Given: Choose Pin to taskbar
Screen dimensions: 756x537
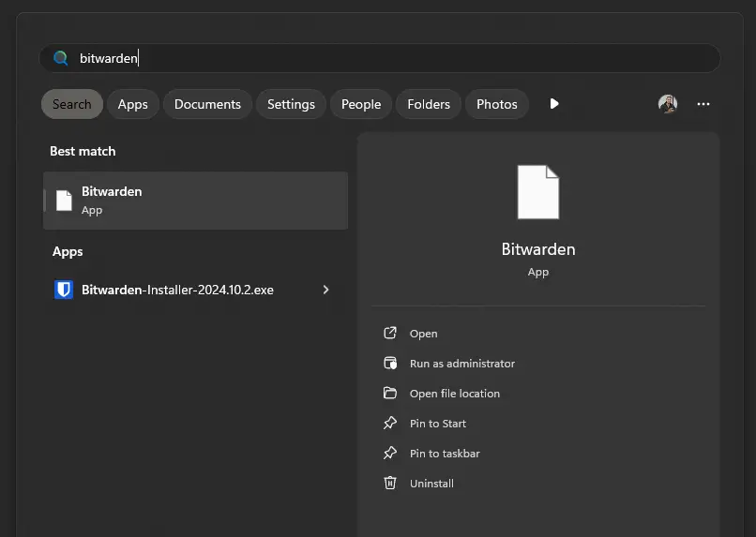Looking at the screenshot, I should (x=445, y=454).
